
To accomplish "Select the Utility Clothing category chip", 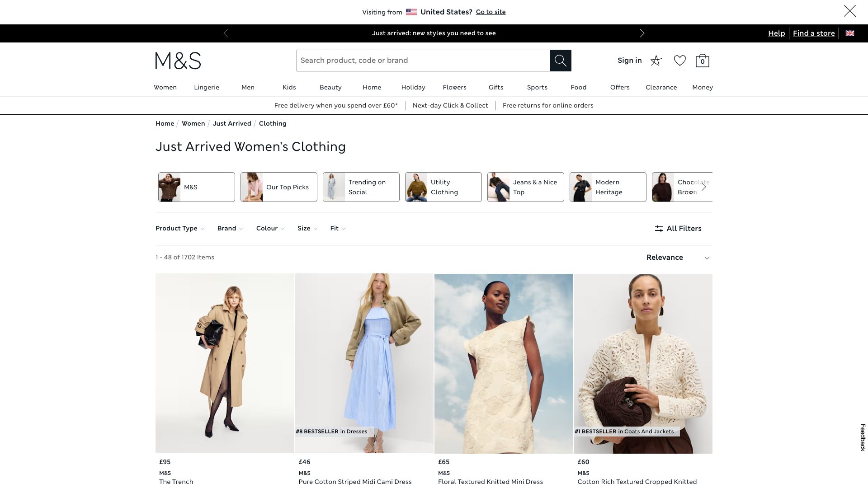I will [443, 187].
